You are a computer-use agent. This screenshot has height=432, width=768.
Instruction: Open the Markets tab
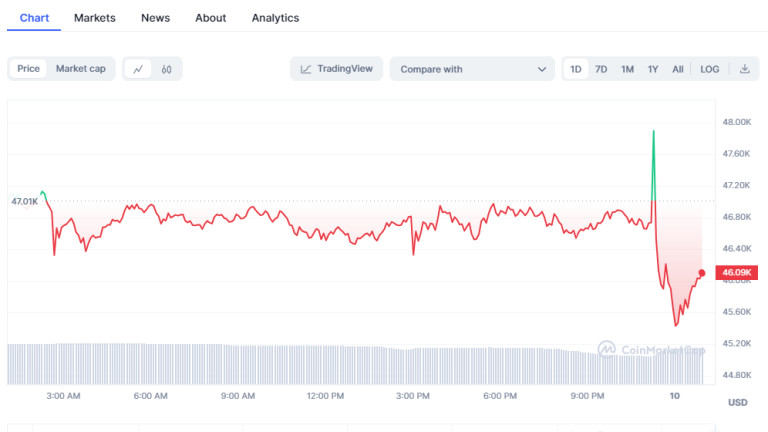[x=95, y=18]
